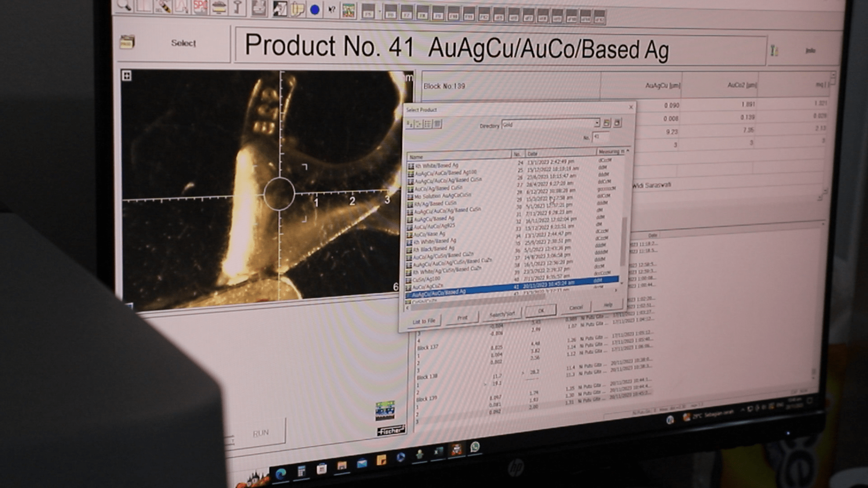Screen dimensions: 868x488
Task: Open the Directory dropdown showing Gold
Action: click(597, 123)
